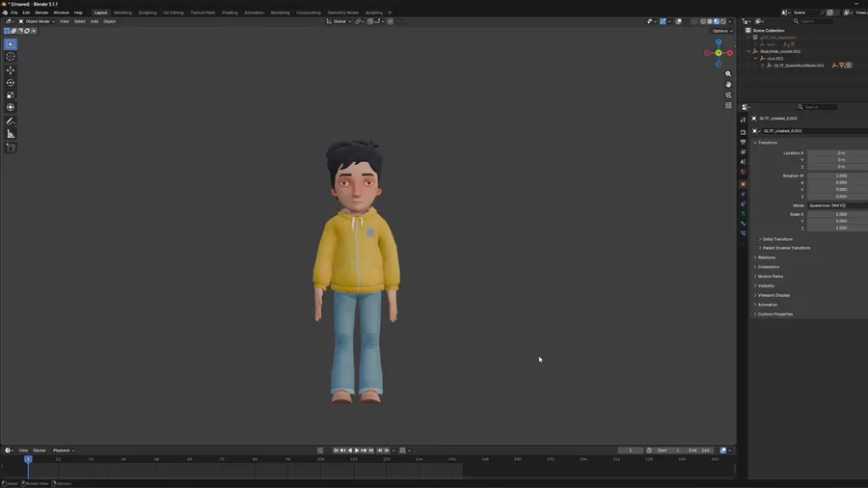Image resolution: width=868 pixels, height=488 pixels.
Task: Toggle viewport overlays button
Action: coord(679,21)
